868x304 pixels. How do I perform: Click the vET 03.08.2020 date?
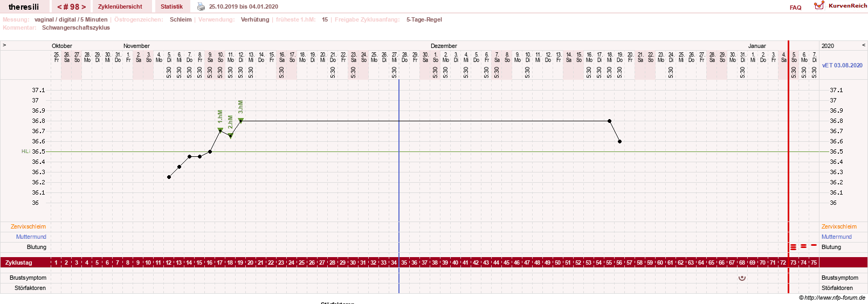[x=842, y=65]
